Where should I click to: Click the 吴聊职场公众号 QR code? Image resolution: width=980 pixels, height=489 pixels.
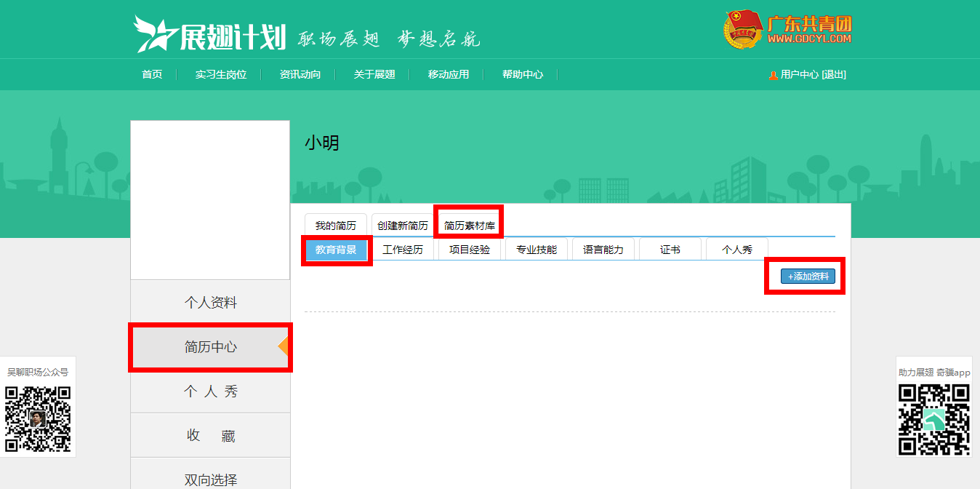pyautogui.click(x=38, y=419)
